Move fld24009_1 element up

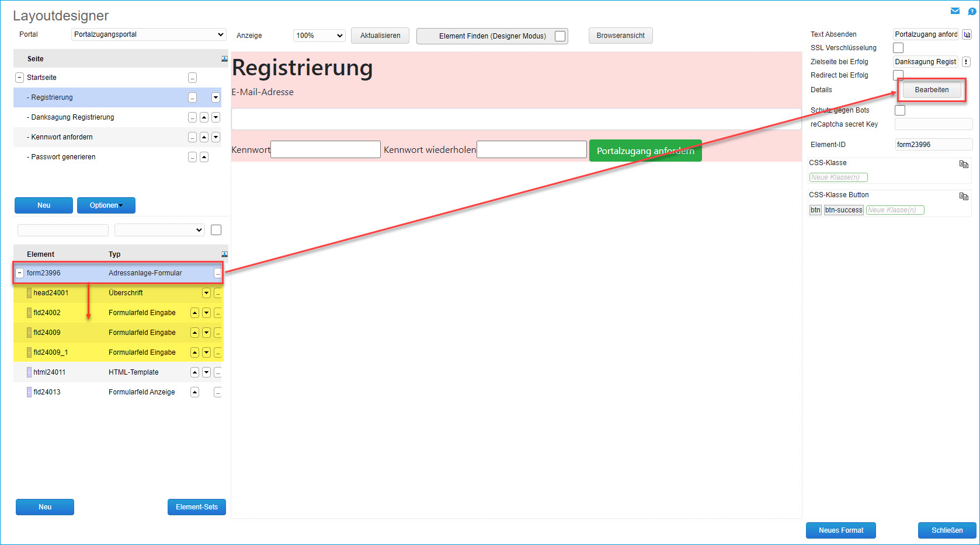point(194,352)
